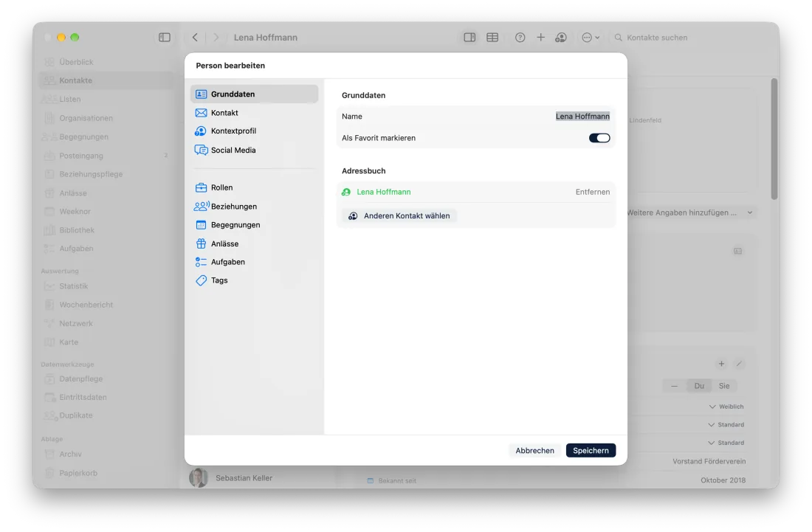
Task: Click Entfernen next to Lena Hoffmann
Action: pyautogui.click(x=593, y=192)
